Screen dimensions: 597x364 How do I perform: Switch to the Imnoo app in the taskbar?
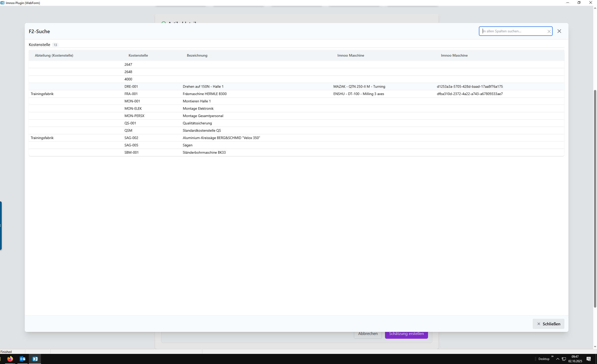[35, 359]
